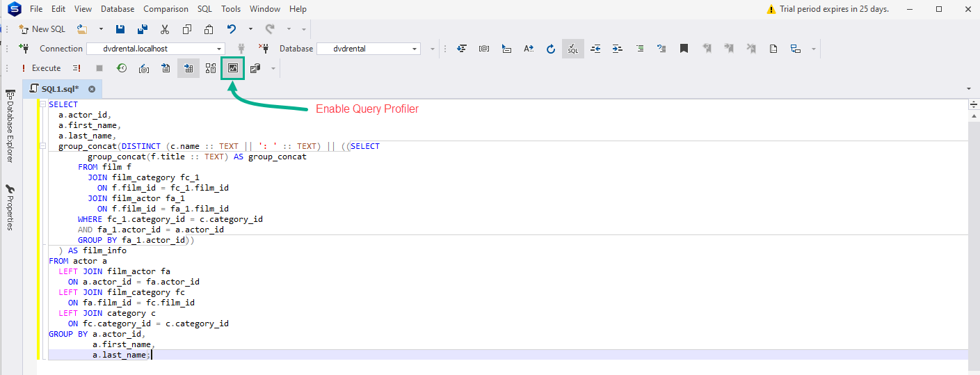Image resolution: width=980 pixels, height=375 pixels.
Task: Click the Go to Definition icon
Action: (x=484, y=49)
